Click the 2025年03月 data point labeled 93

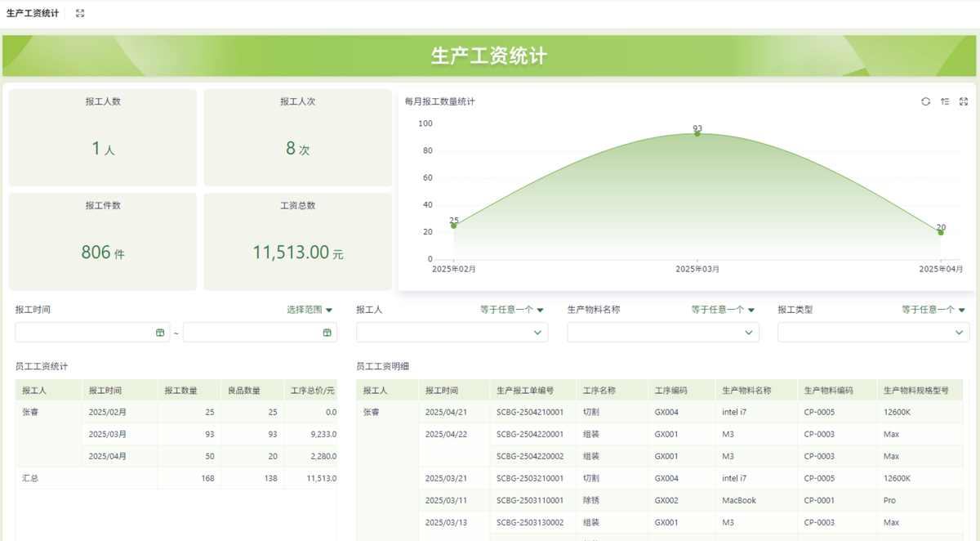pyautogui.click(x=697, y=133)
